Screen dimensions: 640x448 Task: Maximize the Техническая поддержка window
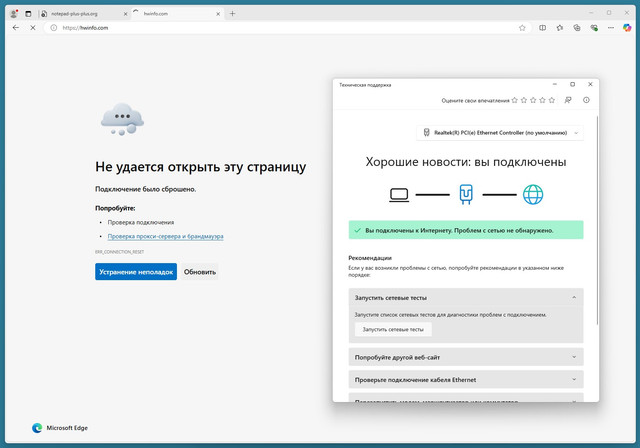coord(572,84)
